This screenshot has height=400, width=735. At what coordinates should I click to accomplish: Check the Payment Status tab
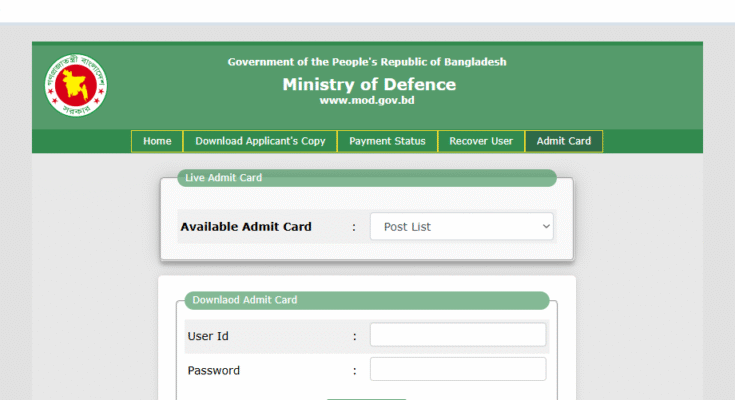[387, 141]
